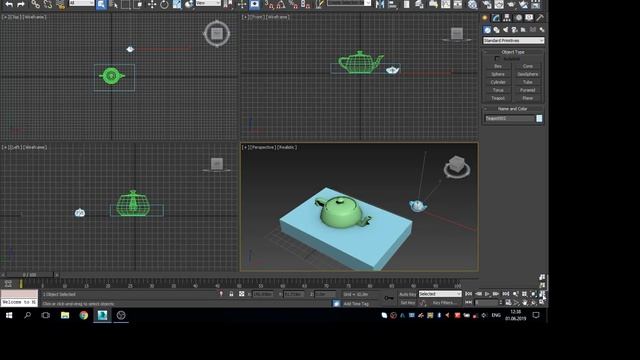Click the Cone primitive button
The height and width of the screenshot is (360, 640).
coord(527,66)
